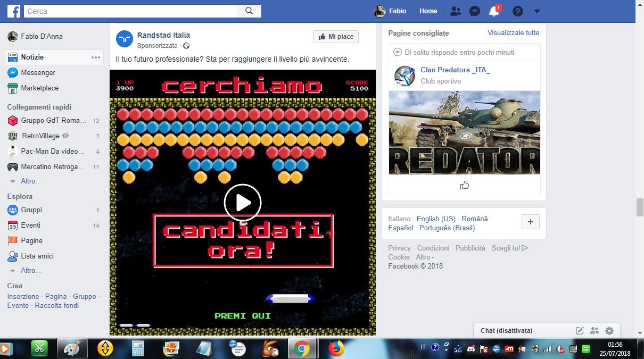The image size is (644, 359).
Task: Click Mi piace button on Randstad post
Action: (x=336, y=37)
